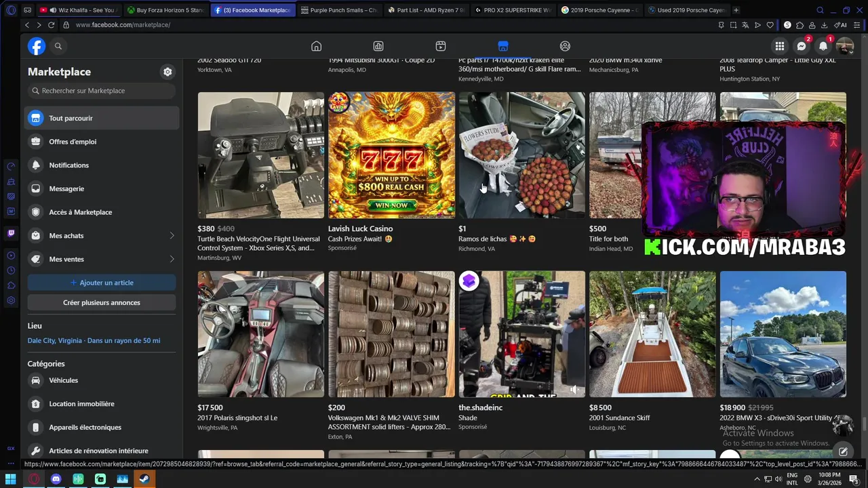Open Articles de rénovation intérieure category
The image size is (868, 488).
[102, 451]
